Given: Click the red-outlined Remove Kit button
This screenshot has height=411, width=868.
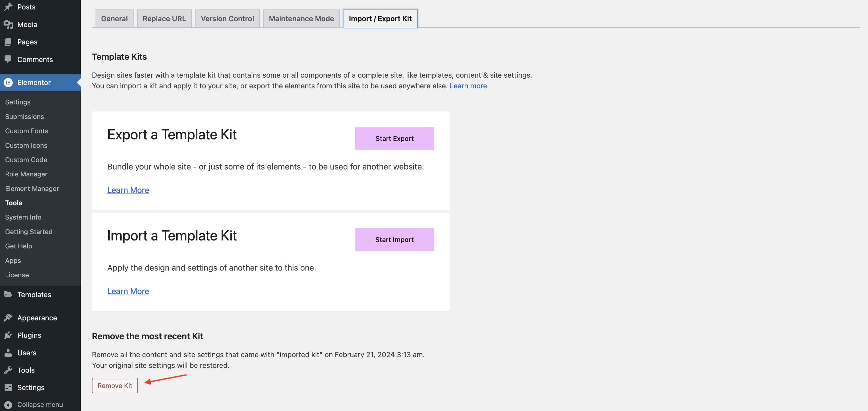Looking at the screenshot, I should click(x=114, y=385).
